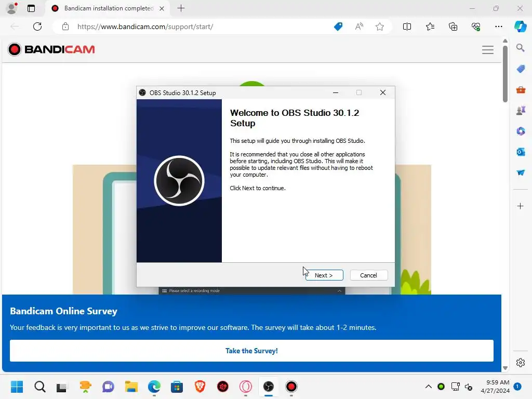
Task: Open Brave browser taskbar icon
Action: pyautogui.click(x=200, y=387)
